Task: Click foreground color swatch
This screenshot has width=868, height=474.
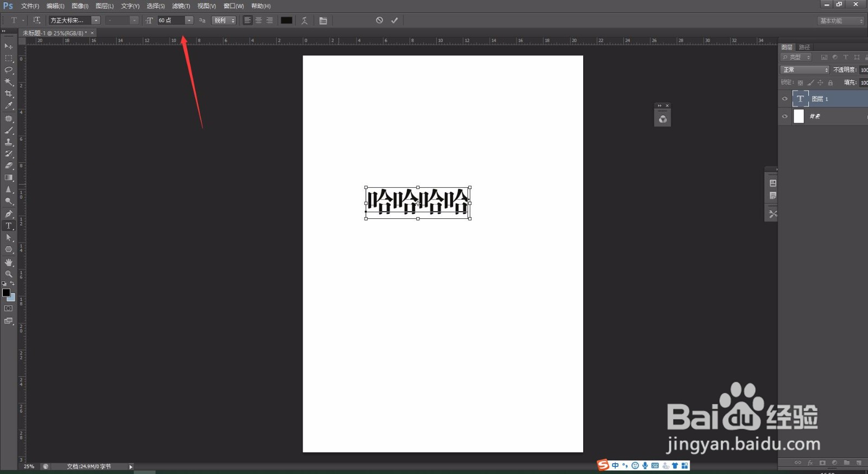Action: tap(6, 293)
